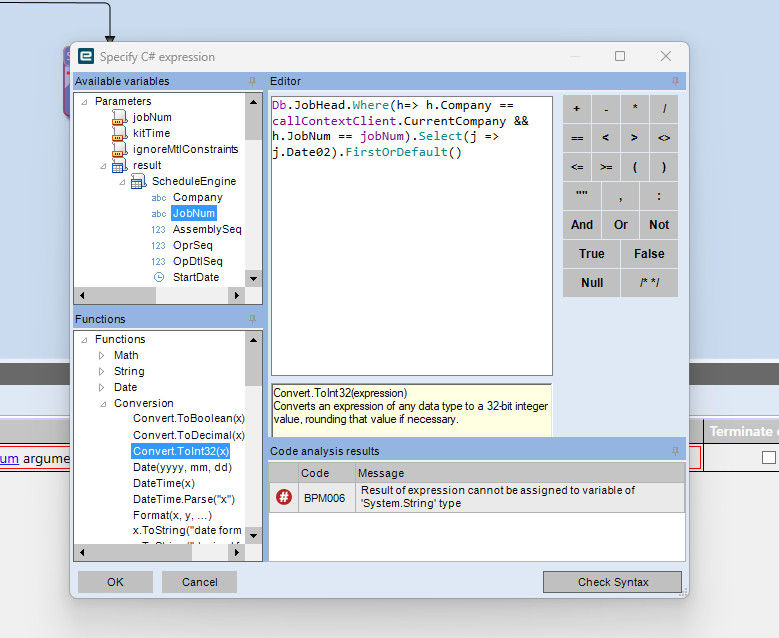Insert the Or operator
Viewport: 779px width, 638px height.
coord(621,225)
